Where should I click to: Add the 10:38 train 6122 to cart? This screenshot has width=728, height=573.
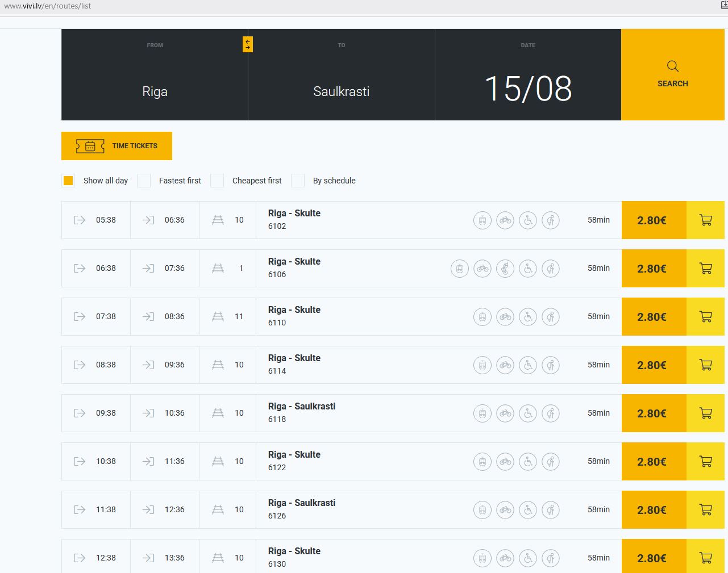(705, 461)
